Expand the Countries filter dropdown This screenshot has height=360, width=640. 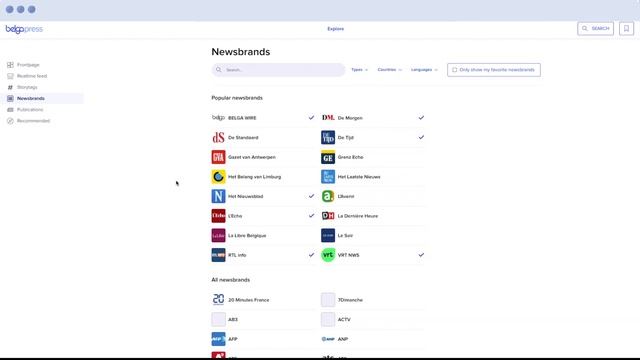coord(390,70)
